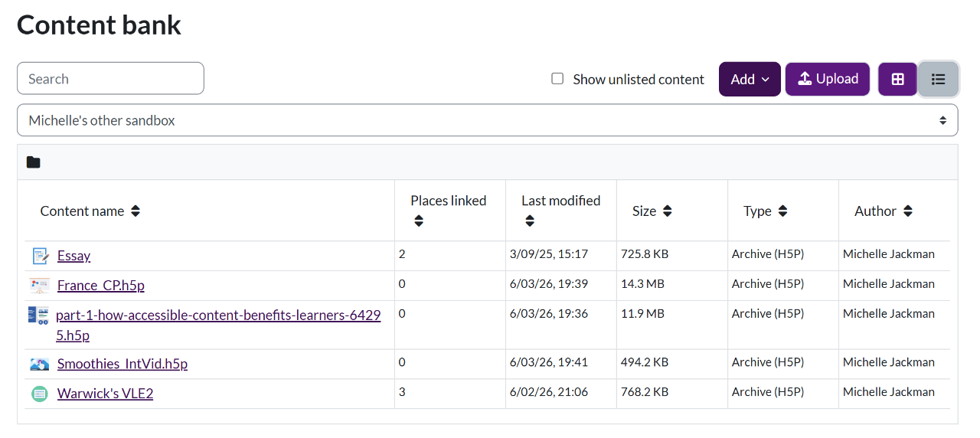This screenshot has height=438, width=980.
Task: Switch to list details view
Action: [x=938, y=79]
